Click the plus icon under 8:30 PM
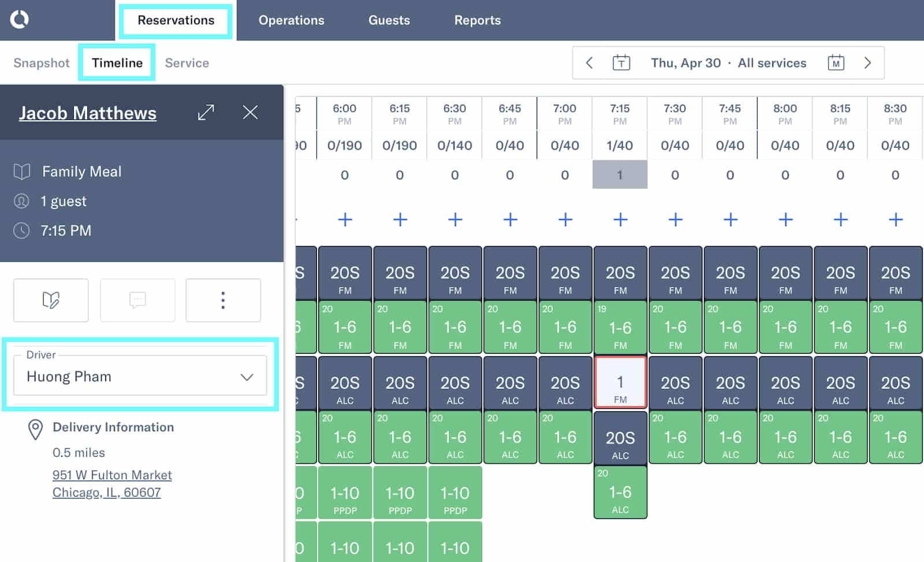The height and width of the screenshot is (562, 924). tap(895, 219)
